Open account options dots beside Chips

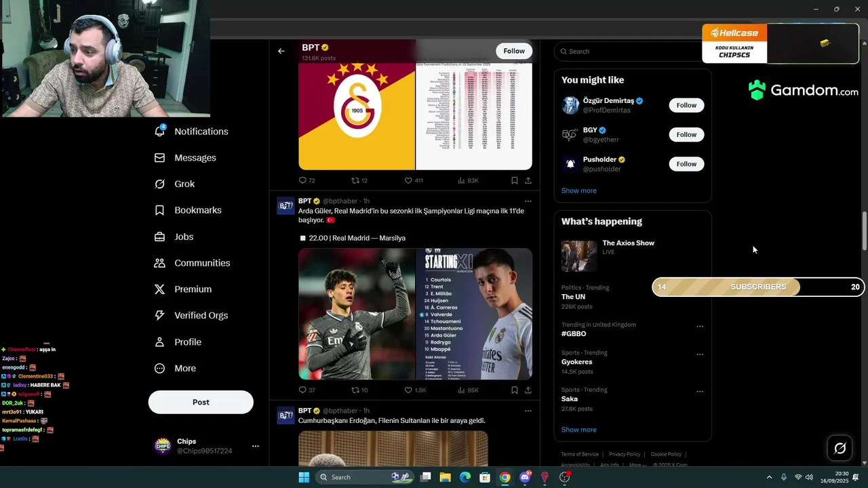[256, 446]
